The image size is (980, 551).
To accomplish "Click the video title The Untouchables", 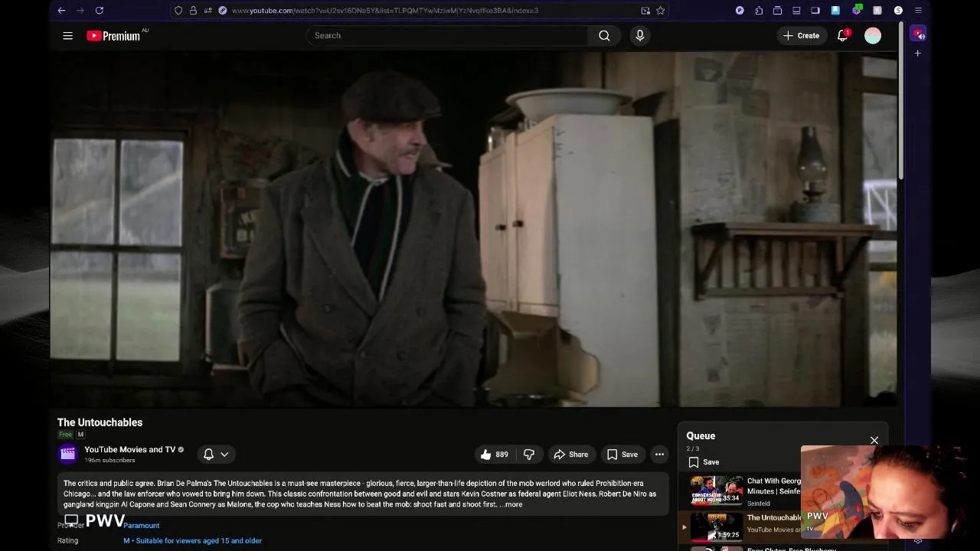I will tap(100, 422).
